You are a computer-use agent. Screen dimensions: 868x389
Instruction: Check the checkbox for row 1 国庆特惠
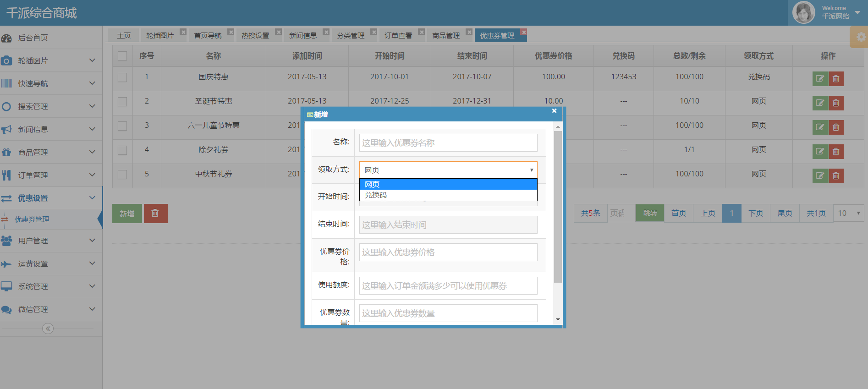(122, 77)
